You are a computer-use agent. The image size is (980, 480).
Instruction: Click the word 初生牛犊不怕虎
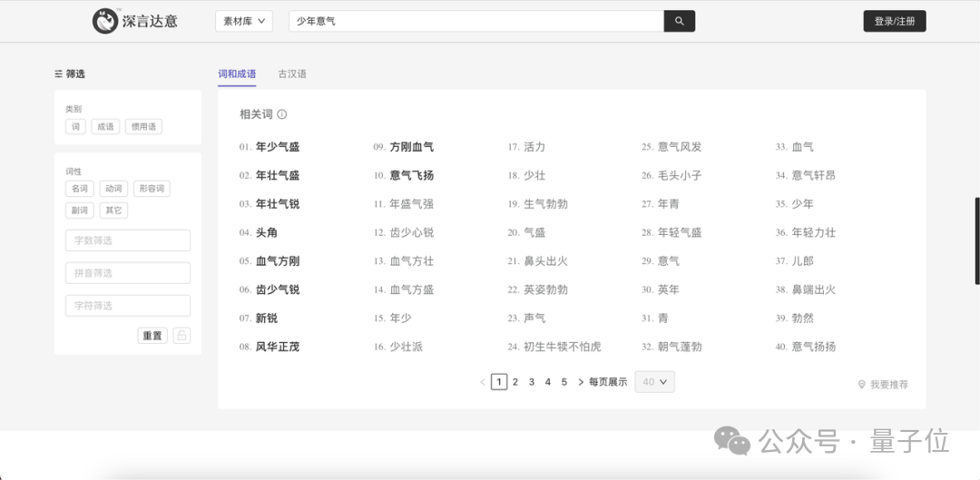563,347
